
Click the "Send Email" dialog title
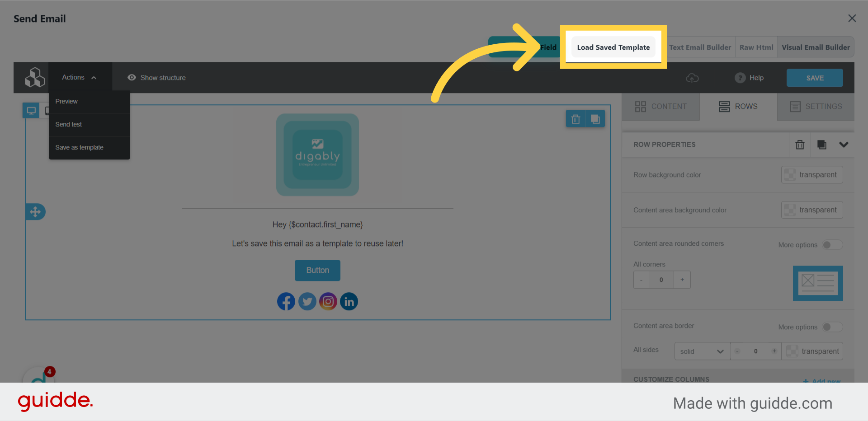pyautogui.click(x=40, y=19)
